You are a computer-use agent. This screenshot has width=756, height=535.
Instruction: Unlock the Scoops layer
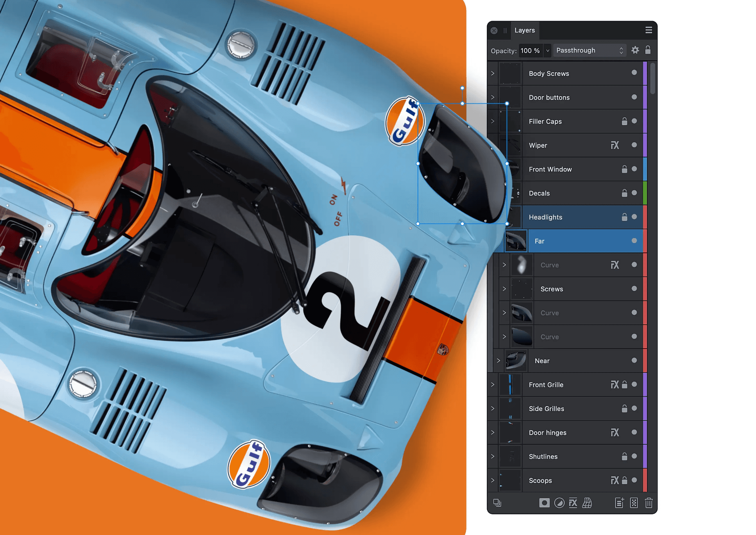(x=625, y=480)
